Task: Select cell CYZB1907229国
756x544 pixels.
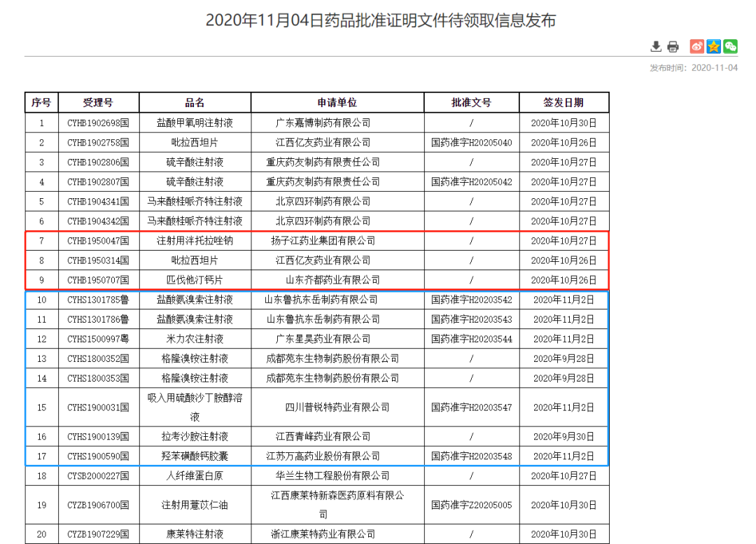Action: [x=99, y=534]
